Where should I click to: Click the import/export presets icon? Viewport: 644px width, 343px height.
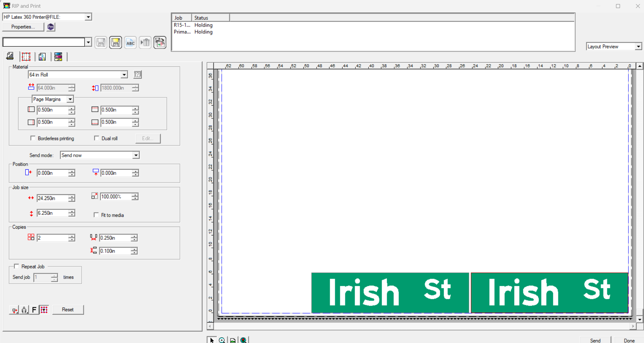click(x=160, y=42)
